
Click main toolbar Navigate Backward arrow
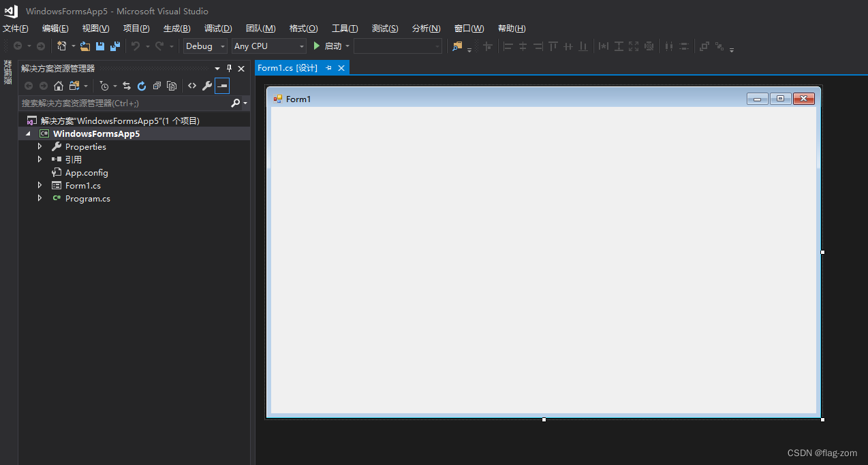click(x=18, y=46)
